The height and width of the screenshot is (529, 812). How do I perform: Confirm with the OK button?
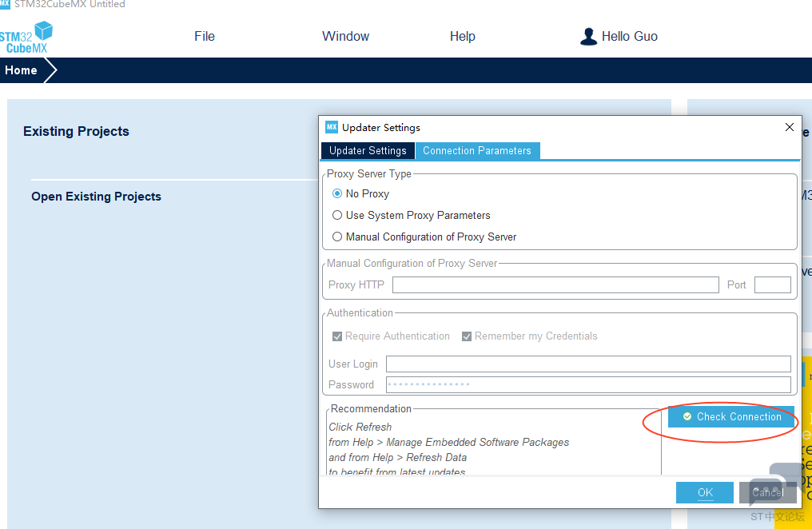704,492
